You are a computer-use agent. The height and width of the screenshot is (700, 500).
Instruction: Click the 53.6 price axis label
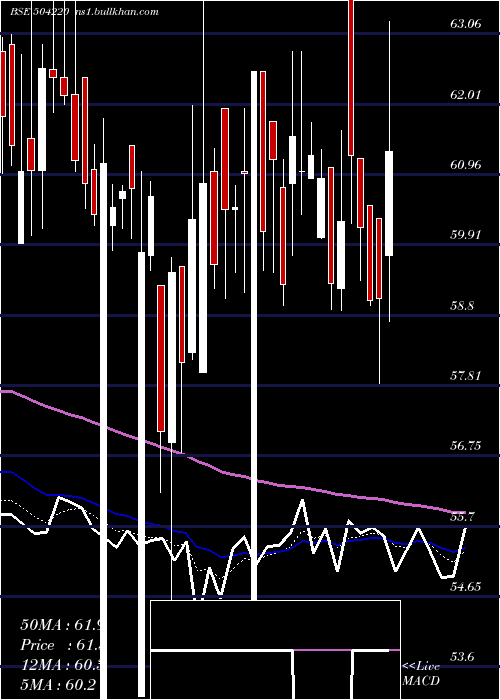point(462,657)
